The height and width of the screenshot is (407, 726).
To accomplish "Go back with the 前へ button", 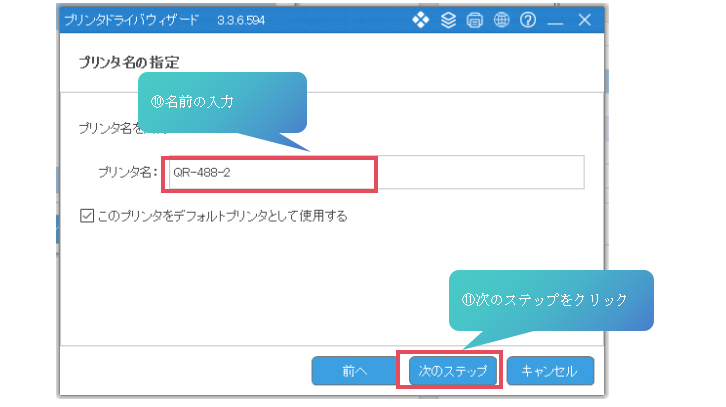I will pyautogui.click(x=354, y=371).
